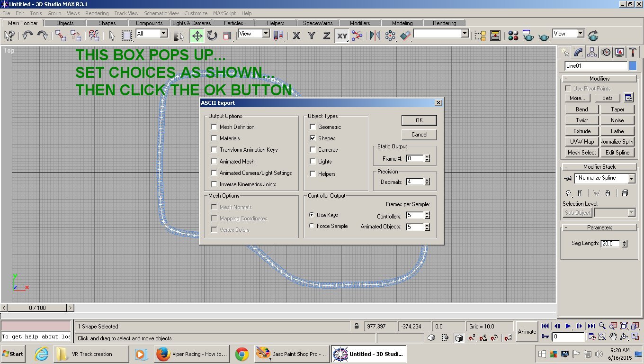Viewport: 644px width, 364px height.
Task: Restrict movement to the XY plane
Action: click(342, 36)
